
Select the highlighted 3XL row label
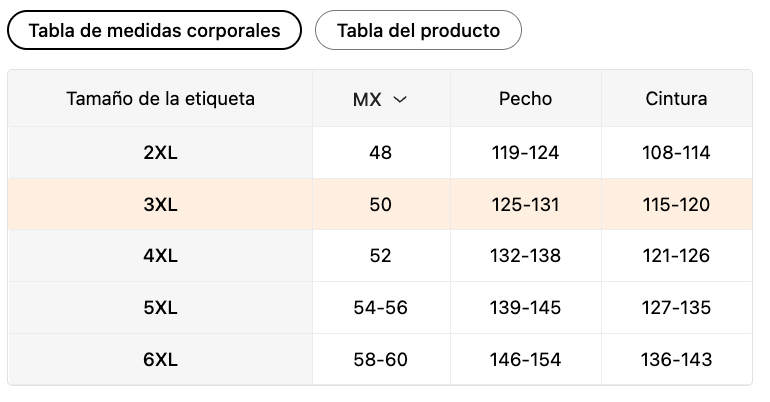(160, 205)
